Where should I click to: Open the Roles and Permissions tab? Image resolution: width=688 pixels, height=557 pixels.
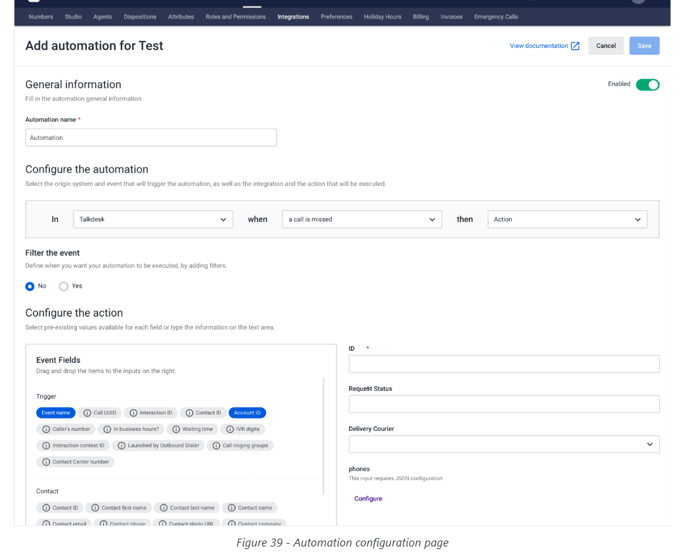click(x=235, y=17)
